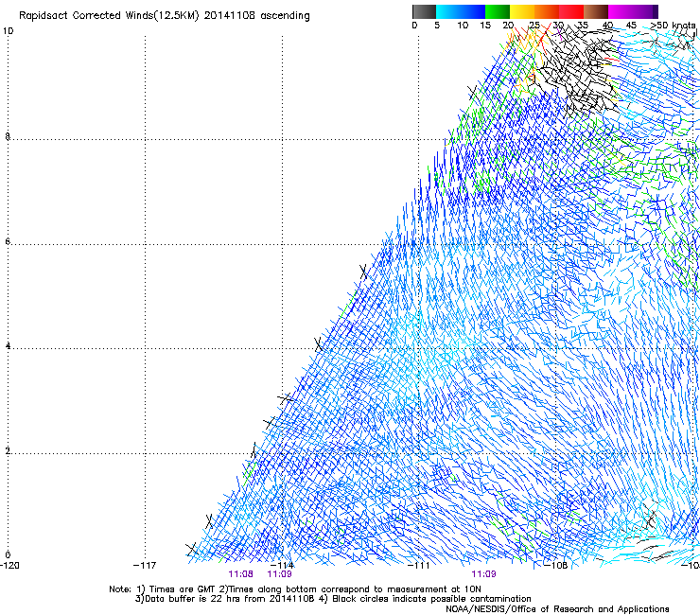The image size is (700, 615).
Task: Click the 'NOAA/NESDIS/Office of Research and Applications' credit
Action: pos(557,609)
